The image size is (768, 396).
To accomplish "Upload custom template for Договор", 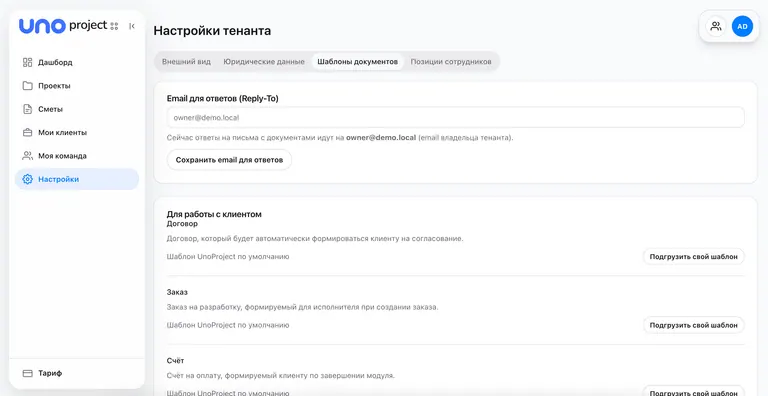I will 694,256.
